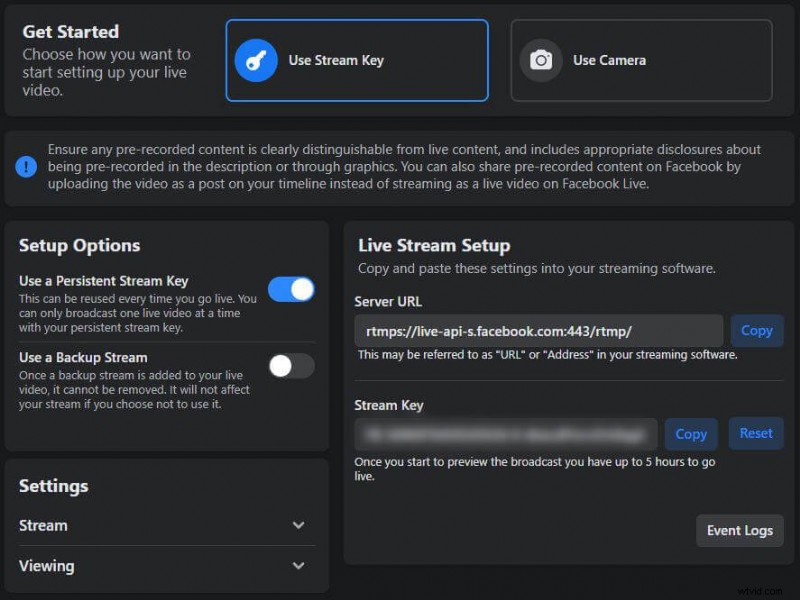Select the Use Camera setup option

pyautogui.click(x=640, y=60)
